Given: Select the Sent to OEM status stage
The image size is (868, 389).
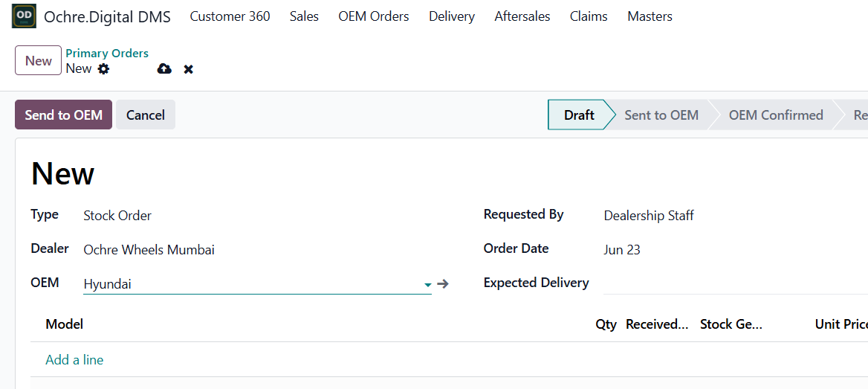Looking at the screenshot, I should pos(661,115).
